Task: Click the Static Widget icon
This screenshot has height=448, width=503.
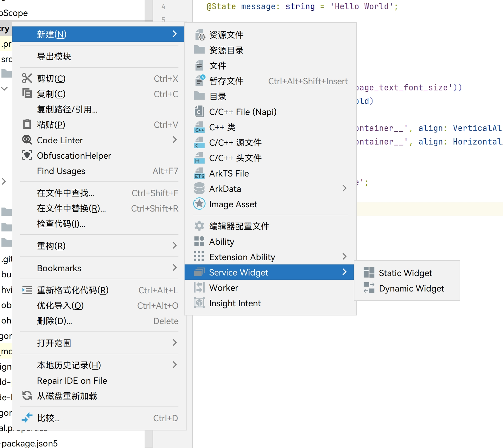Action: coord(369,272)
